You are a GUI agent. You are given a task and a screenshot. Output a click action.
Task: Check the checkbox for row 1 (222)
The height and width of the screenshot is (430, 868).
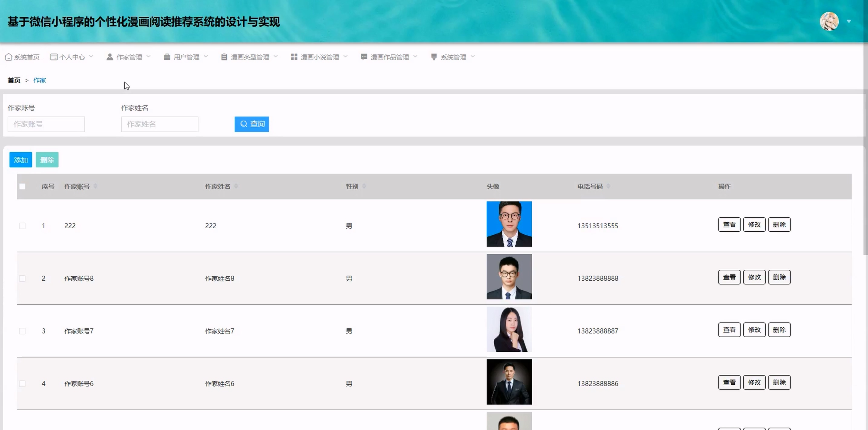click(22, 226)
